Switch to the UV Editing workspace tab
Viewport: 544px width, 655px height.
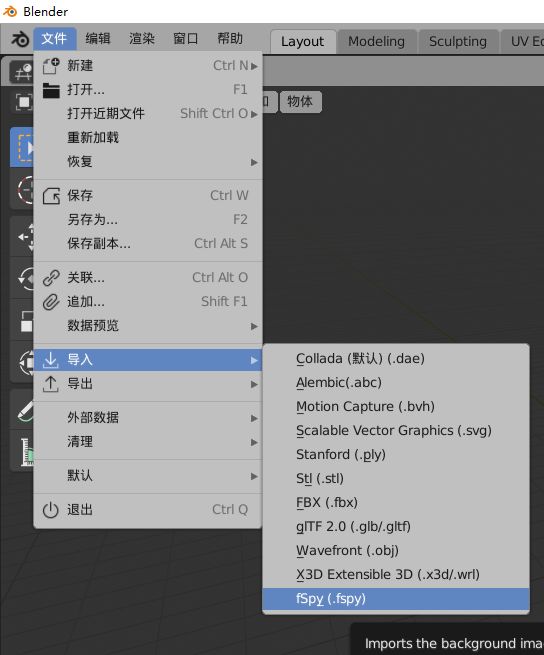pos(523,41)
